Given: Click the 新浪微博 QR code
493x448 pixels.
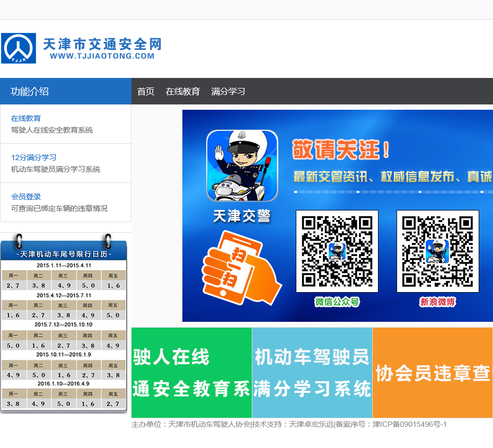Looking at the screenshot, I should [438, 251].
